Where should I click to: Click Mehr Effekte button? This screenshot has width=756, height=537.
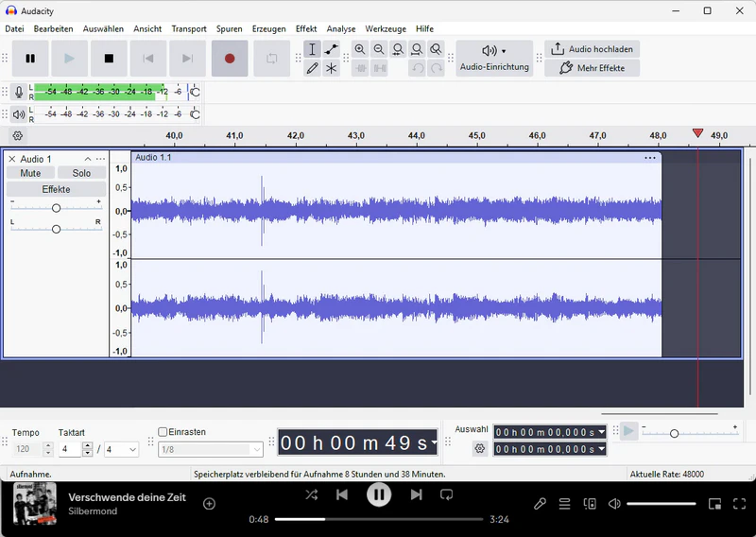point(593,68)
